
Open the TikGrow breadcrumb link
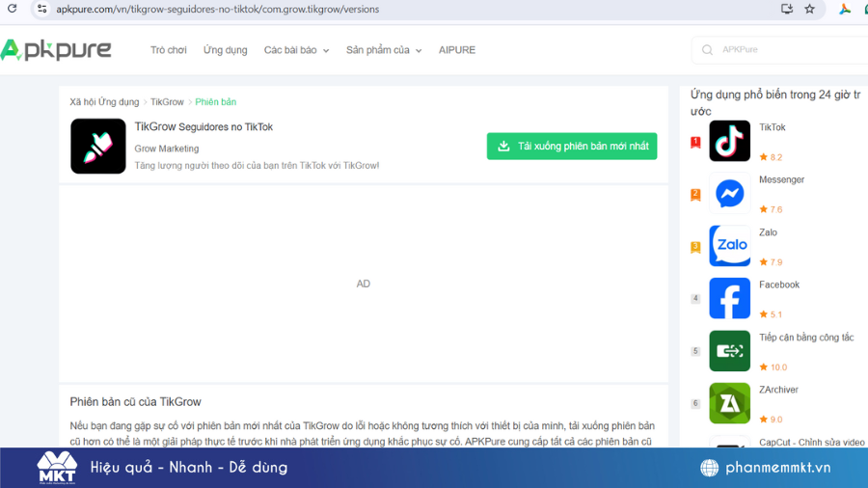(x=167, y=102)
